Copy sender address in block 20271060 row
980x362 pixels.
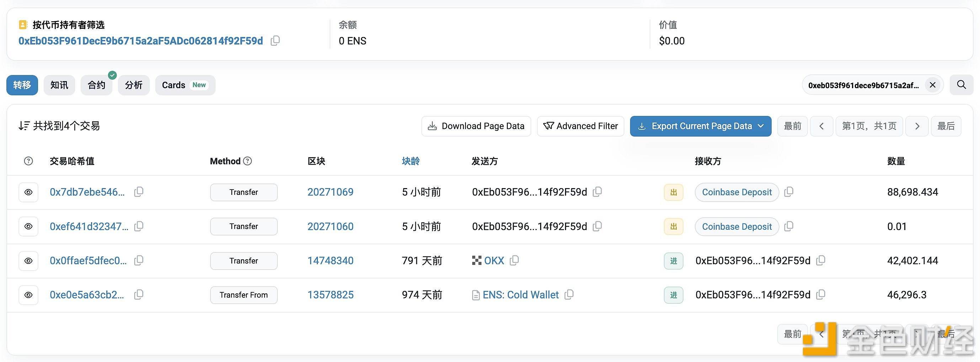(597, 226)
